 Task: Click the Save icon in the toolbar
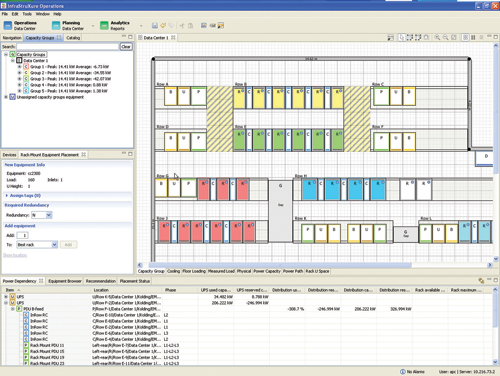pyautogui.click(x=155, y=25)
